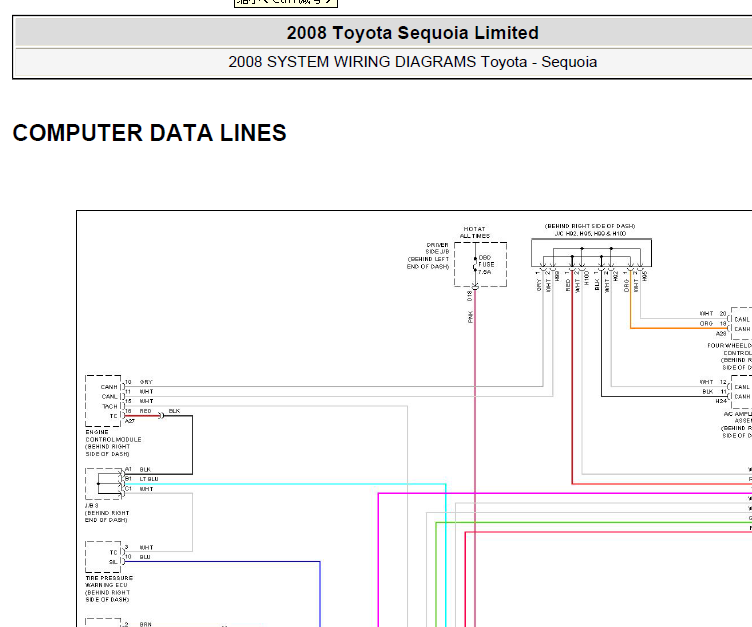Image resolution: width=752 pixels, height=627 pixels.
Task: Click the 'A28' connector label
Action: click(x=721, y=333)
